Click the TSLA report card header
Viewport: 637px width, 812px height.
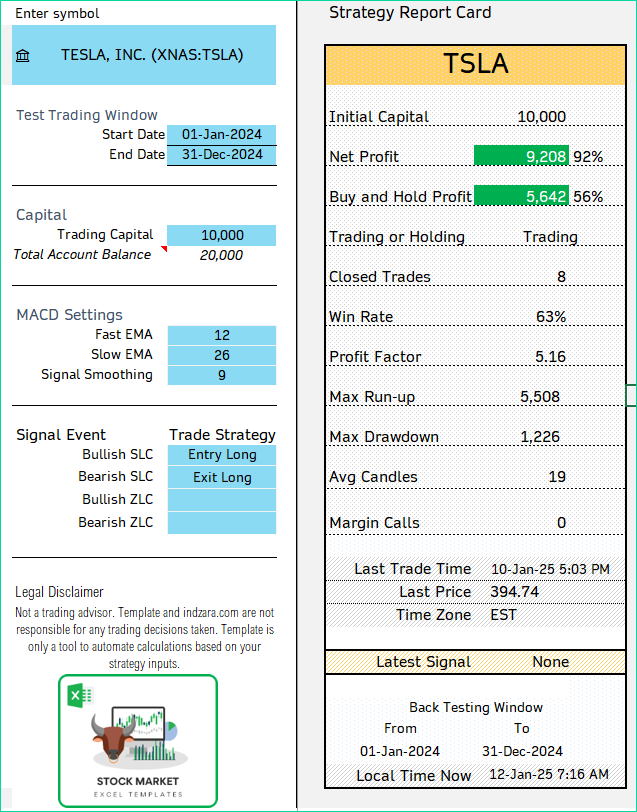point(475,65)
